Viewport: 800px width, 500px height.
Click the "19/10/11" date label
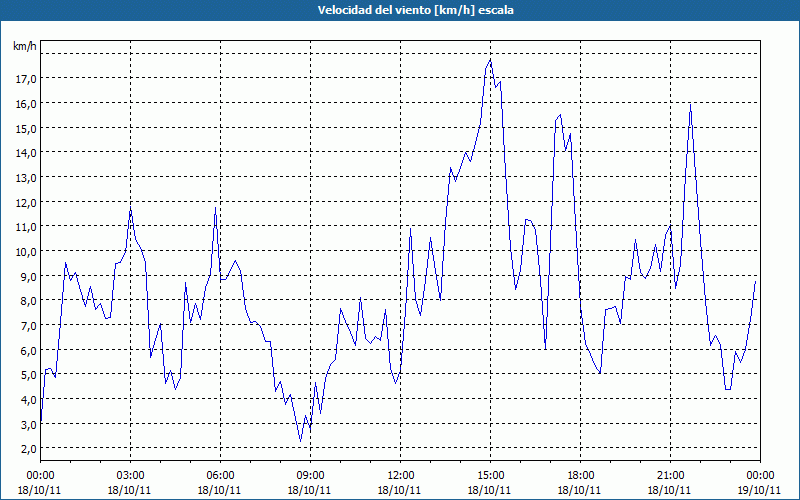(x=759, y=490)
